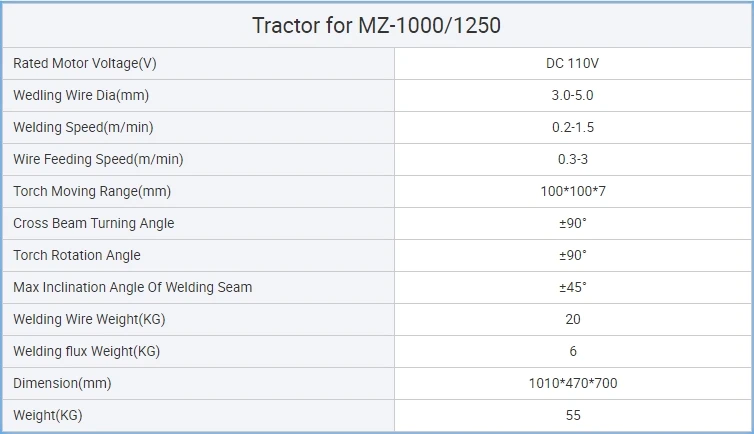This screenshot has width=754, height=434.
Task: Click the '1010*470*700' dimension value
Action: tap(573, 383)
